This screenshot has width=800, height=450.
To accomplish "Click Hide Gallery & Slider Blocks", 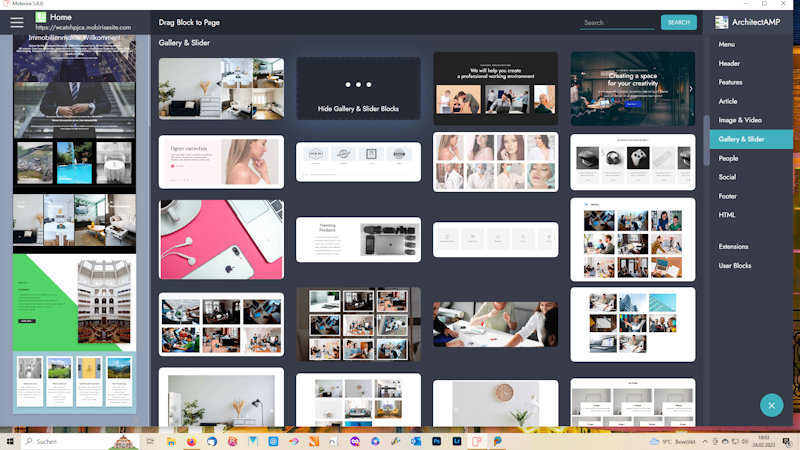I will coord(358,88).
